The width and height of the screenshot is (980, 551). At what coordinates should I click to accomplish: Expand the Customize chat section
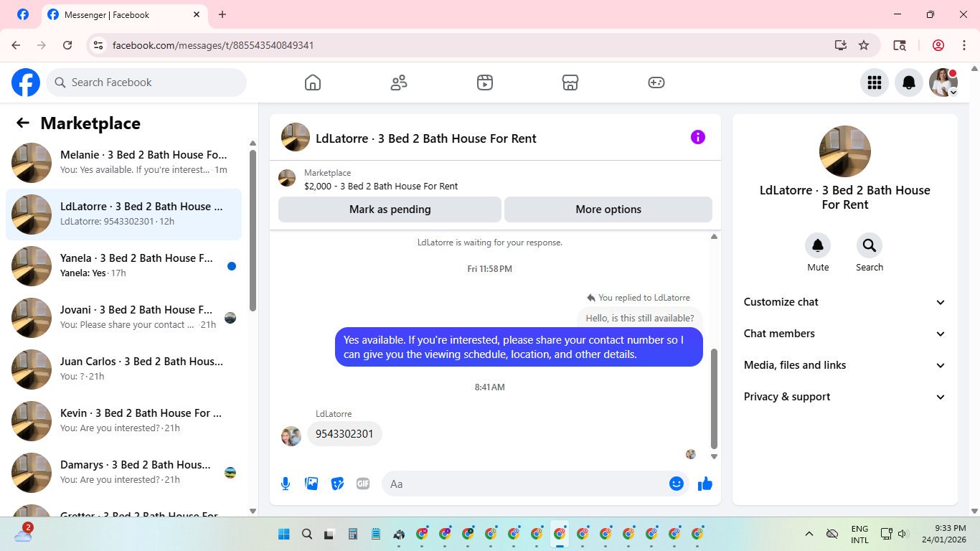[845, 302]
